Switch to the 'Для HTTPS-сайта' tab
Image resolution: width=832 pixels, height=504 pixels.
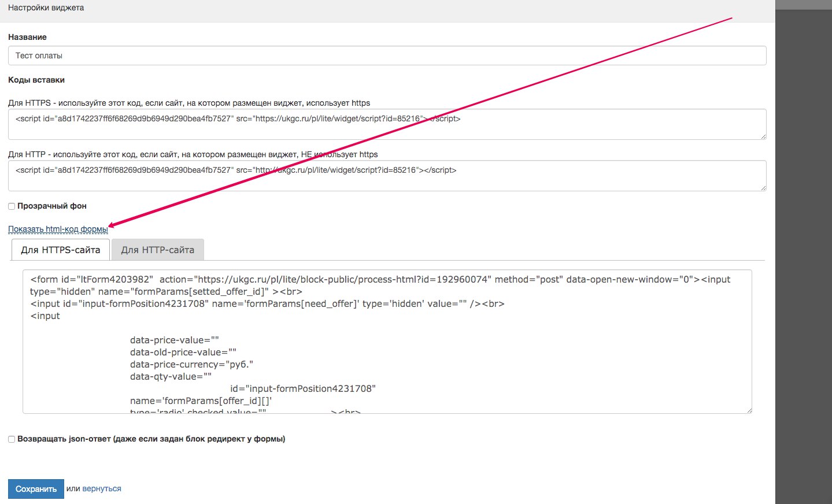(x=61, y=250)
